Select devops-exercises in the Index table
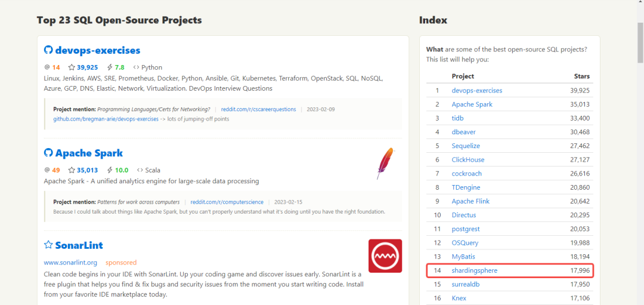The image size is (644, 305). pos(477,91)
